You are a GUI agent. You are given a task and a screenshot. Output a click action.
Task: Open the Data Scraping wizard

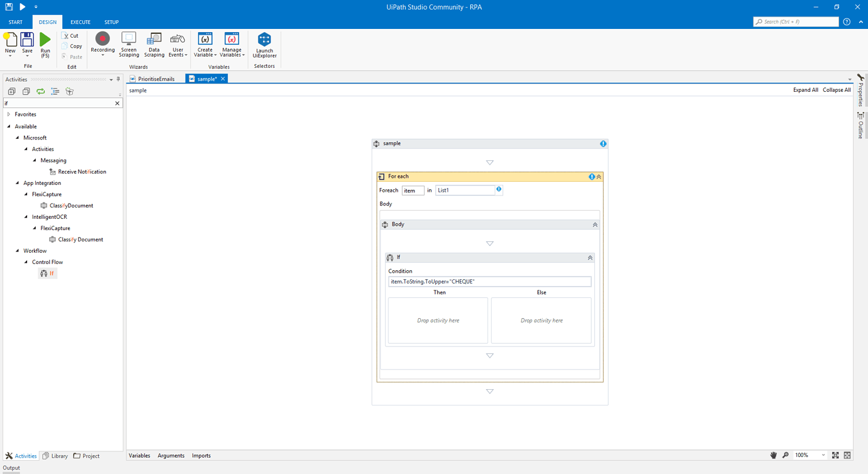[x=154, y=45]
